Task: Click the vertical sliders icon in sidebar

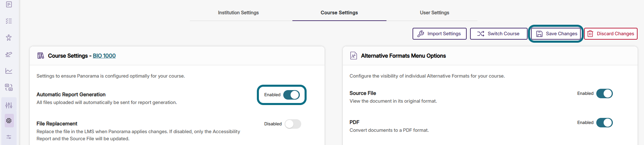Action: pyautogui.click(x=9, y=105)
